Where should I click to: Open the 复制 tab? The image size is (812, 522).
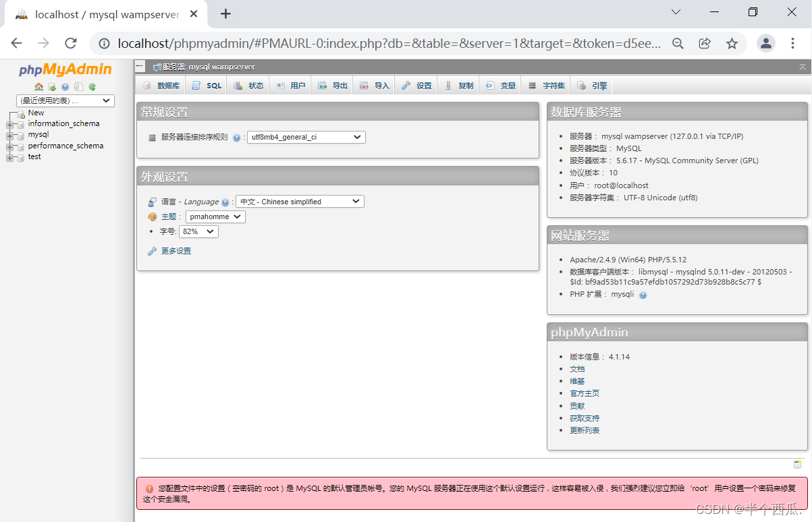pyautogui.click(x=458, y=86)
